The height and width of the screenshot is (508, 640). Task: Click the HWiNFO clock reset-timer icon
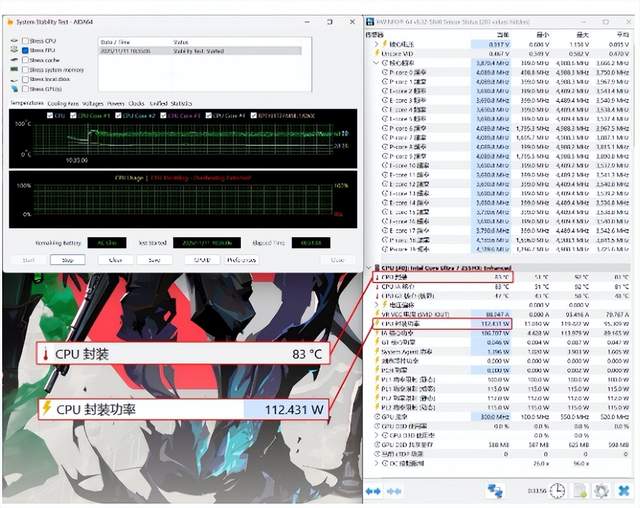click(557, 490)
